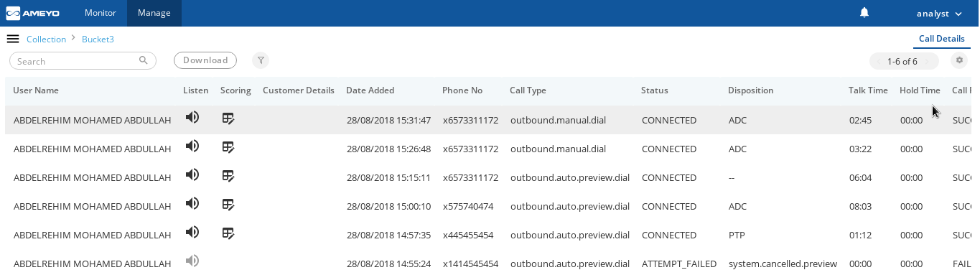980x275 pixels.
Task: Click system.cancelled.preview disposition
Action: tap(783, 264)
